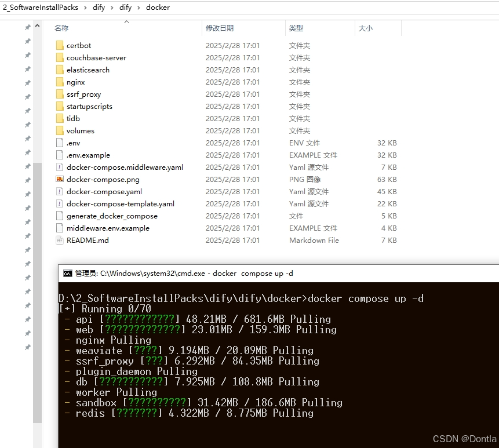Click the Markdown File type cell

tap(314, 240)
